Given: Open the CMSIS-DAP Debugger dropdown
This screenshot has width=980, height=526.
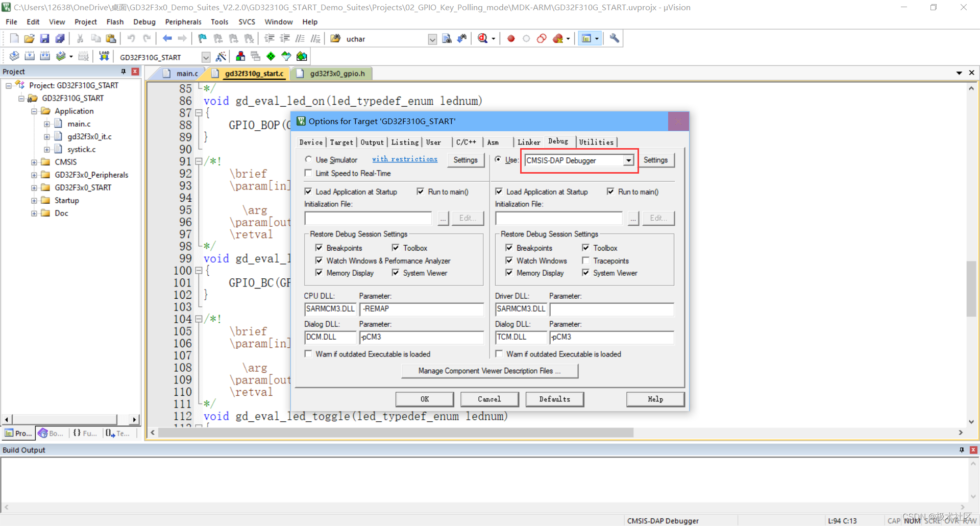Looking at the screenshot, I should tap(628, 160).
